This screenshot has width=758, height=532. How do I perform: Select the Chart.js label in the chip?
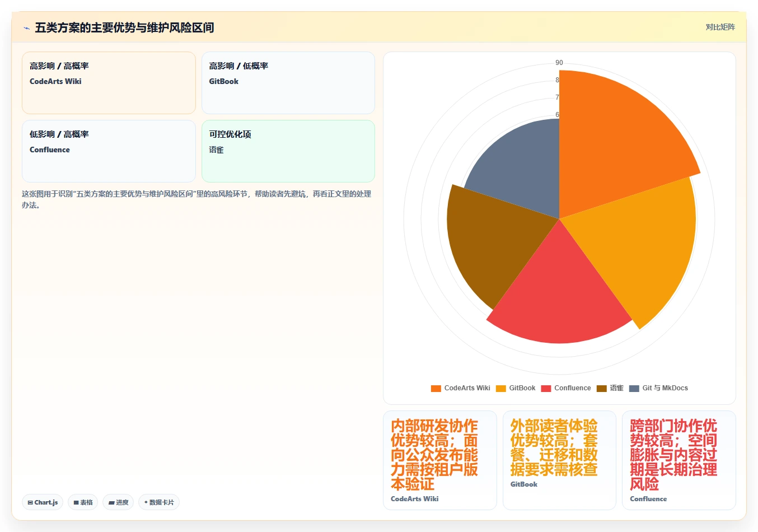[x=46, y=502]
